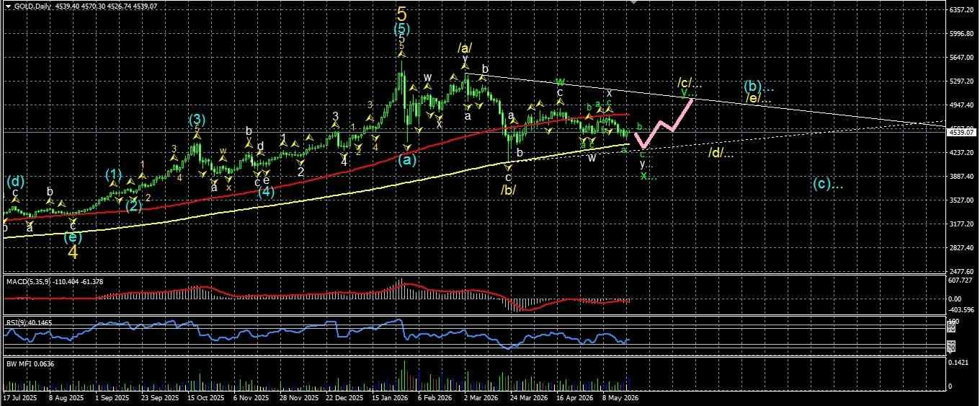Select the yellow /a/ wave label
This screenshot has width=980, height=406.
(464, 47)
